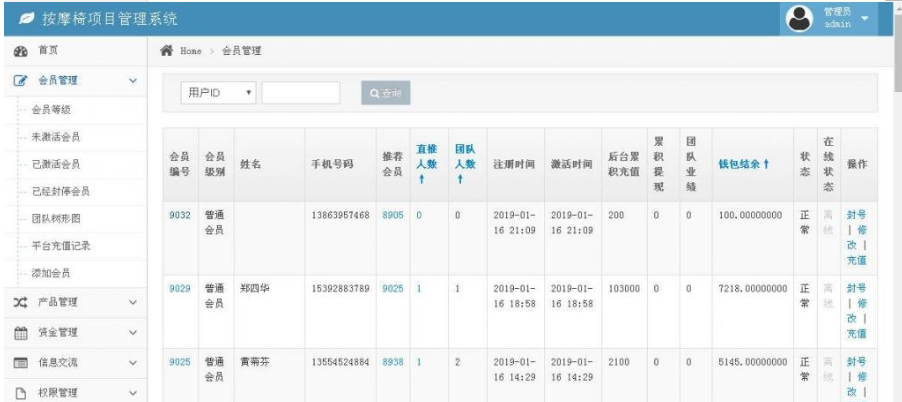The height and width of the screenshot is (402, 902).
Task: Click the search keyword input field
Action: click(301, 93)
